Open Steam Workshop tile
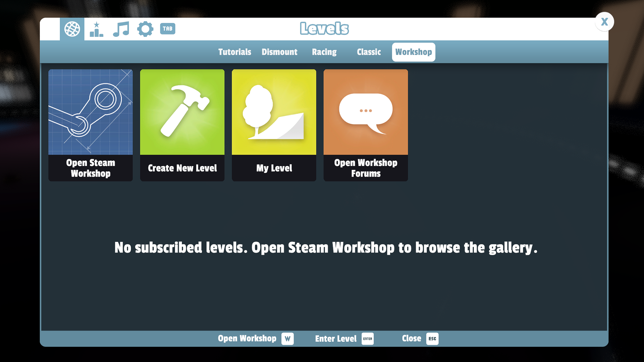The width and height of the screenshot is (644, 362). [x=91, y=125]
